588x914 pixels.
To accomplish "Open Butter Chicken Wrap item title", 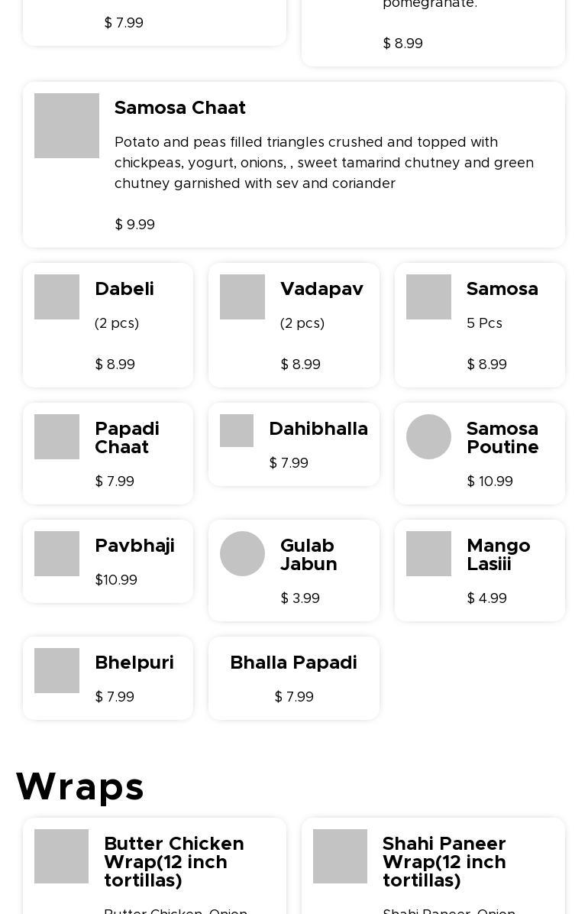I will tap(173, 861).
